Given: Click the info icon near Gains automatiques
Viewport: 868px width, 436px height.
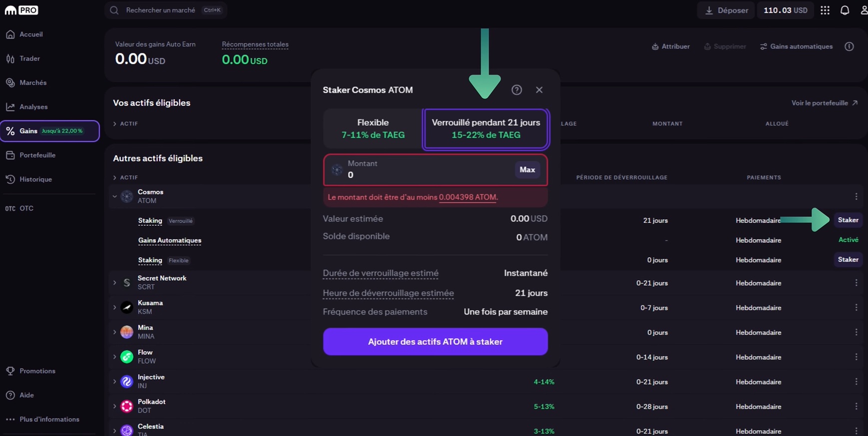Looking at the screenshot, I should pyautogui.click(x=849, y=46).
